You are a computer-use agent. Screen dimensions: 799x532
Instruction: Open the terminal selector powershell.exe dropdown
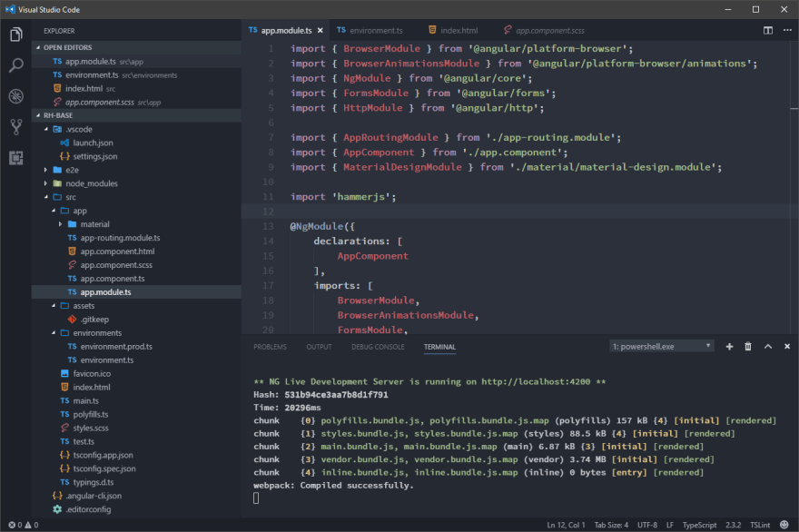click(x=661, y=347)
